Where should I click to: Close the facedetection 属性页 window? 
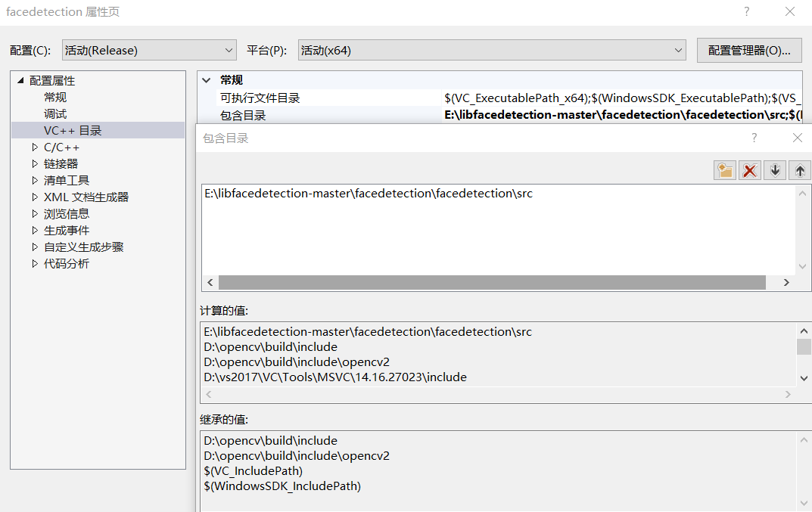(790, 11)
